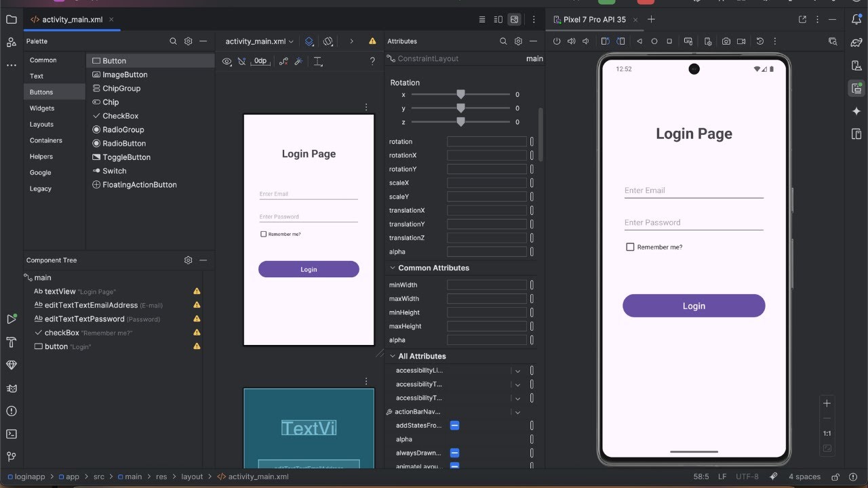Tick the Remember me checkbox in design preview
Viewport: 868px width, 488px height.
pyautogui.click(x=263, y=234)
